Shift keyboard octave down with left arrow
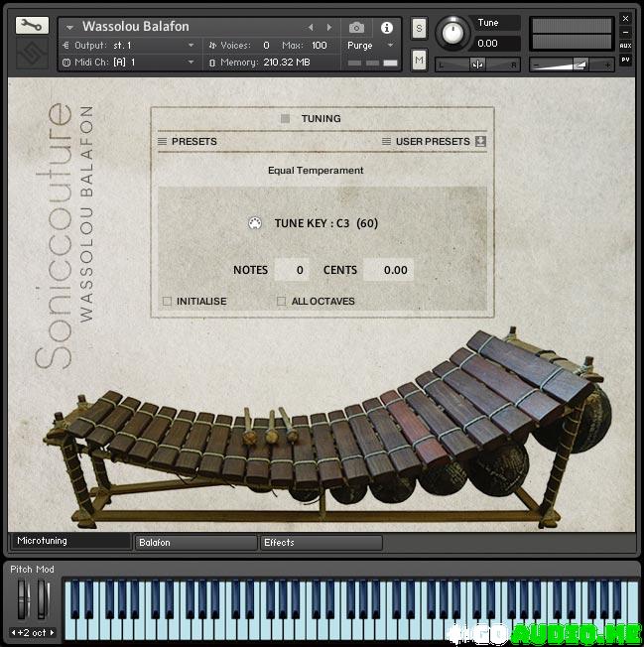Screen dimensions: 644x647 click(x=14, y=632)
